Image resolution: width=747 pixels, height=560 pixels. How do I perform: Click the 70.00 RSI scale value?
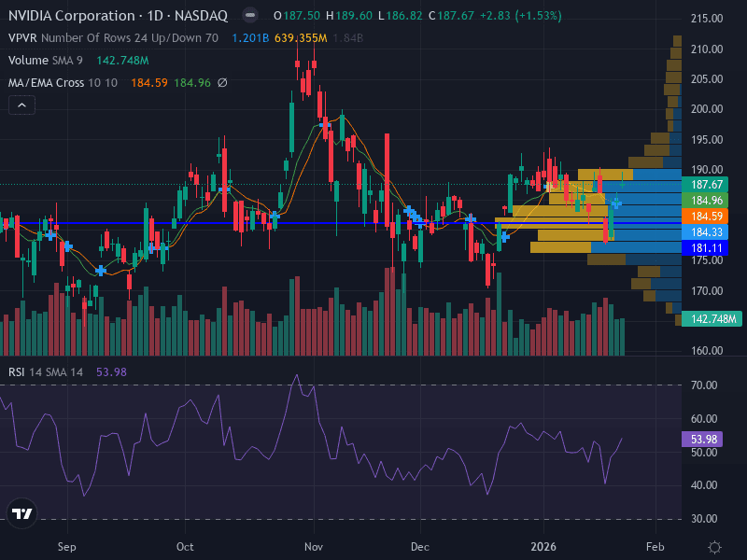[x=704, y=385]
